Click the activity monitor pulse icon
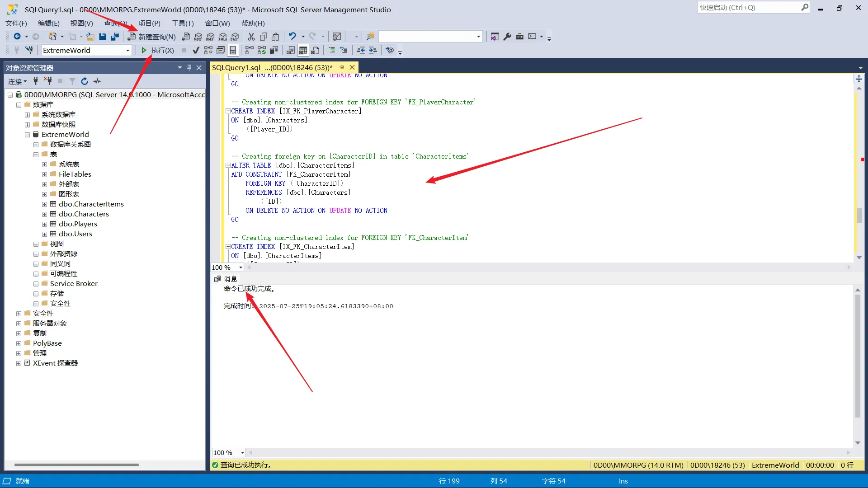 (x=97, y=81)
